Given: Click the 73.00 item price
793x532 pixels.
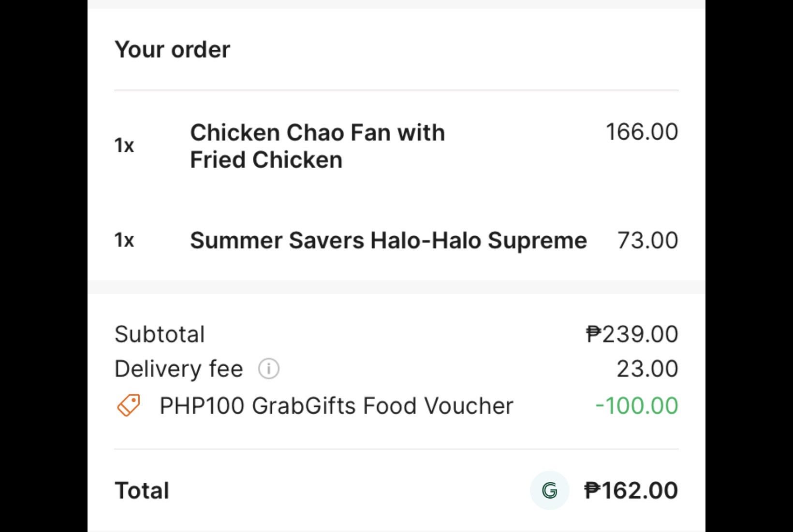Looking at the screenshot, I should tap(647, 240).
